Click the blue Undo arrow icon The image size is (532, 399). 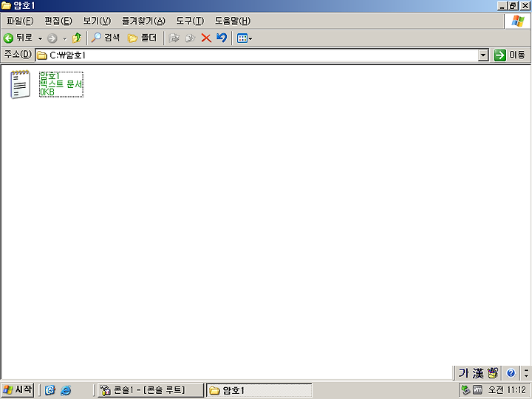[x=221, y=38]
